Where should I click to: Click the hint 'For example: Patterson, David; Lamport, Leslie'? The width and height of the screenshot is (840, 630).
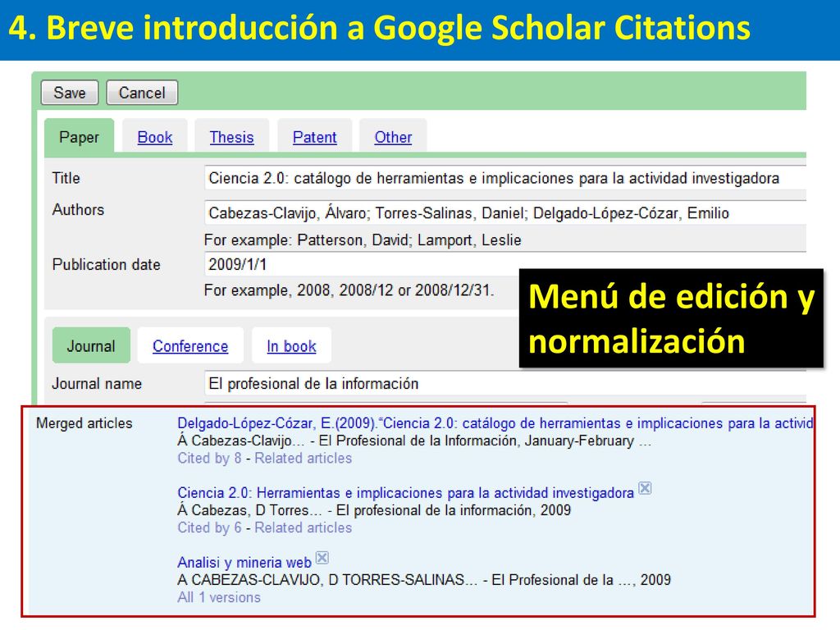pyautogui.click(x=363, y=240)
